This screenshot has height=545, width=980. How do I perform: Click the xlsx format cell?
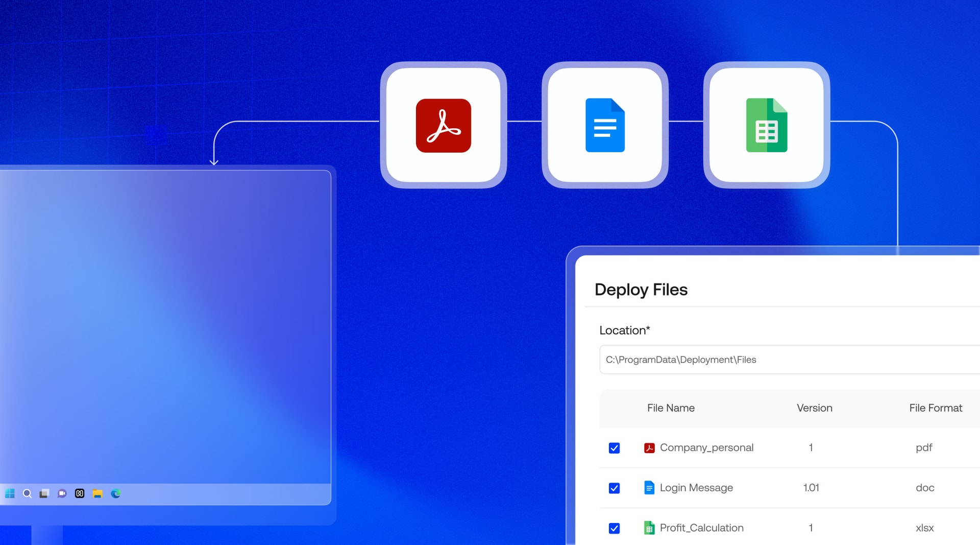pos(924,528)
